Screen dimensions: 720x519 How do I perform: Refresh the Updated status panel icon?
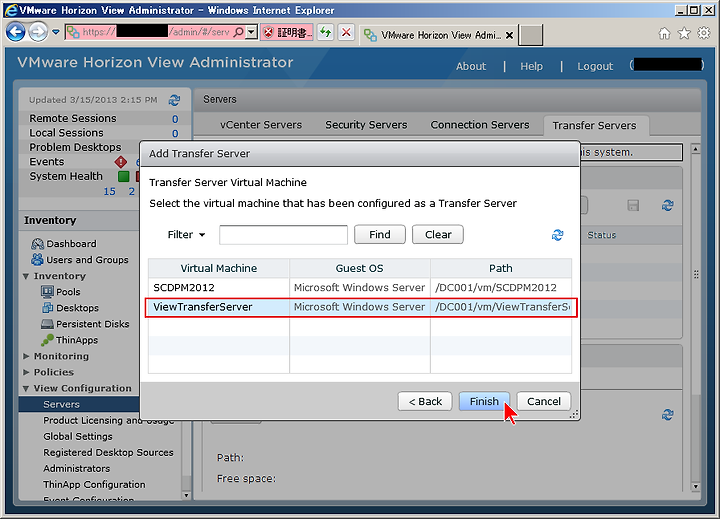coord(174,100)
